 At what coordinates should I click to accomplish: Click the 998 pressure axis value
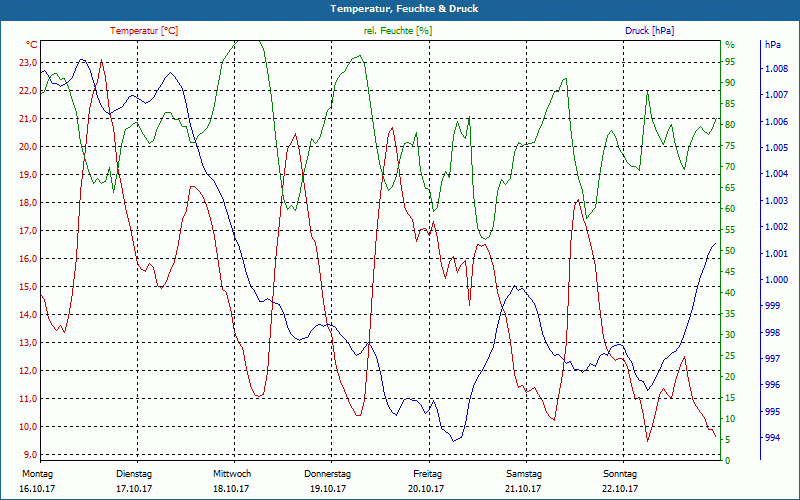coord(773,333)
